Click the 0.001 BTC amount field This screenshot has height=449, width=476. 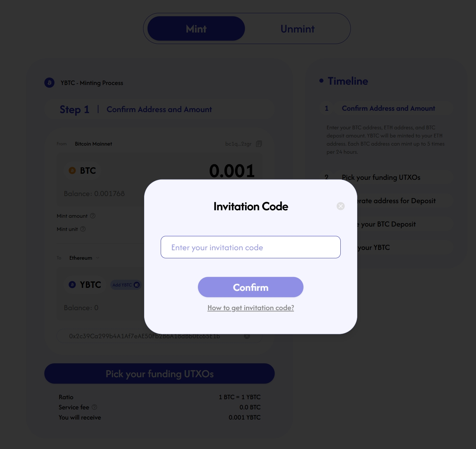pyautogui.click(x=232, y=171)
